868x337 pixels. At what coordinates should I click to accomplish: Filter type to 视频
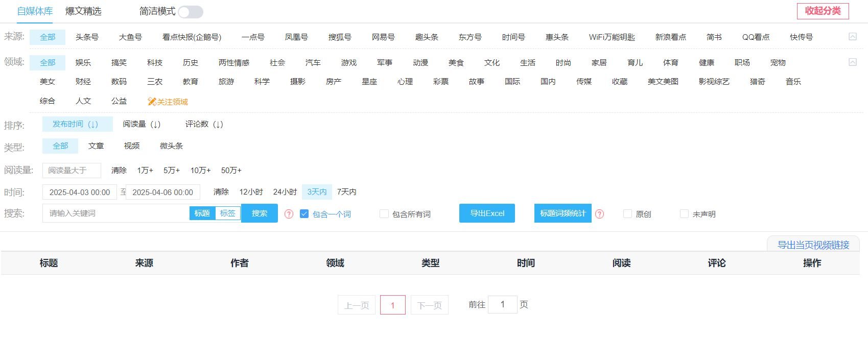131,146
